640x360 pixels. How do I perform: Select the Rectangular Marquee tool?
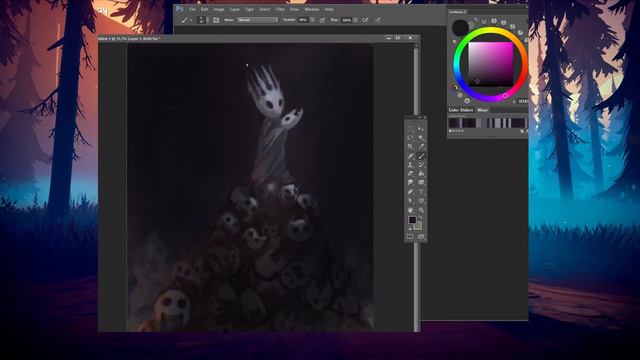pos(410,129)
